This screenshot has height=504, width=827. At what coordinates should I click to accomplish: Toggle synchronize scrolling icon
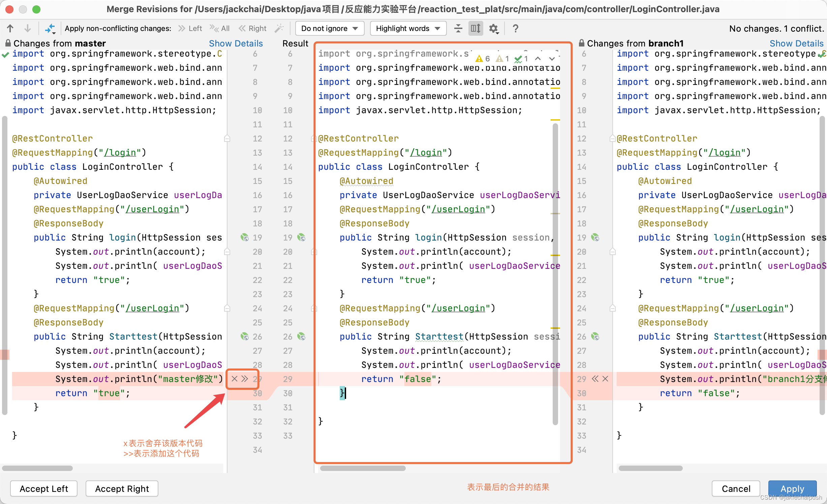[x=476, y=29]
